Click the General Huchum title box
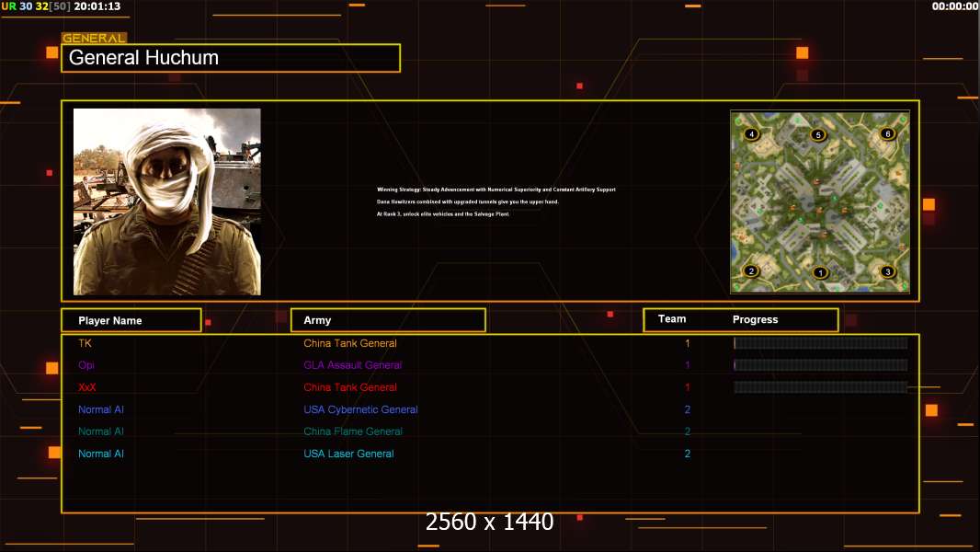 [231, 58]
